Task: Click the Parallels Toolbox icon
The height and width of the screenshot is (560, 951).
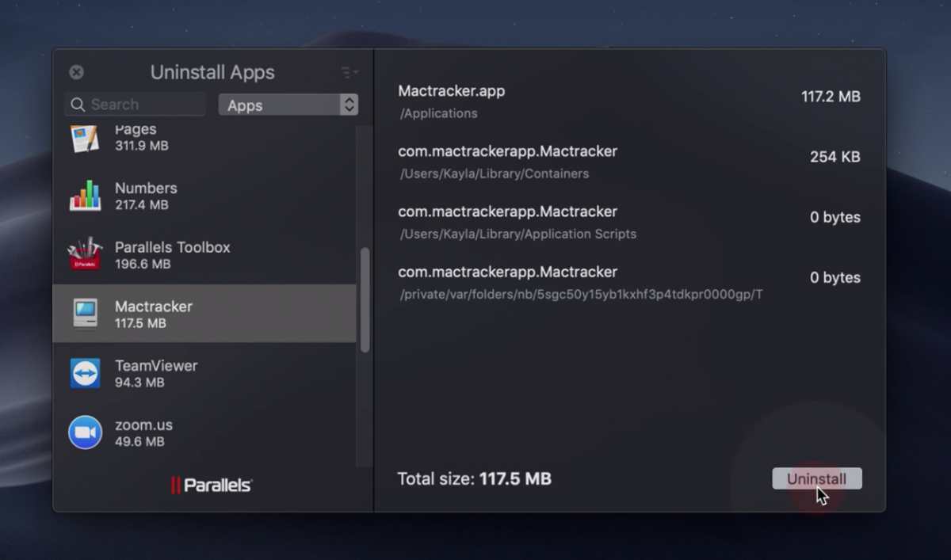Action: pyautogui.click(x=85, y=254)
